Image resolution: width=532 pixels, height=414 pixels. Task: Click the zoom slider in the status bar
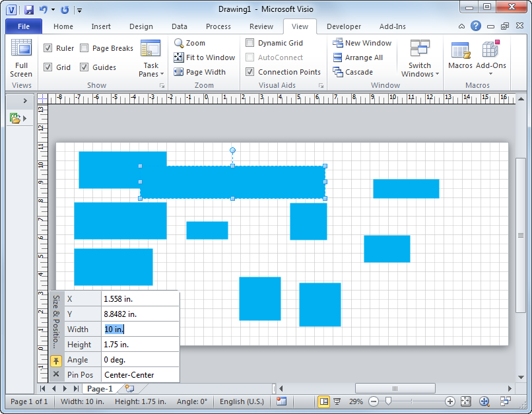pyautogui.click(x=389, y=401)
